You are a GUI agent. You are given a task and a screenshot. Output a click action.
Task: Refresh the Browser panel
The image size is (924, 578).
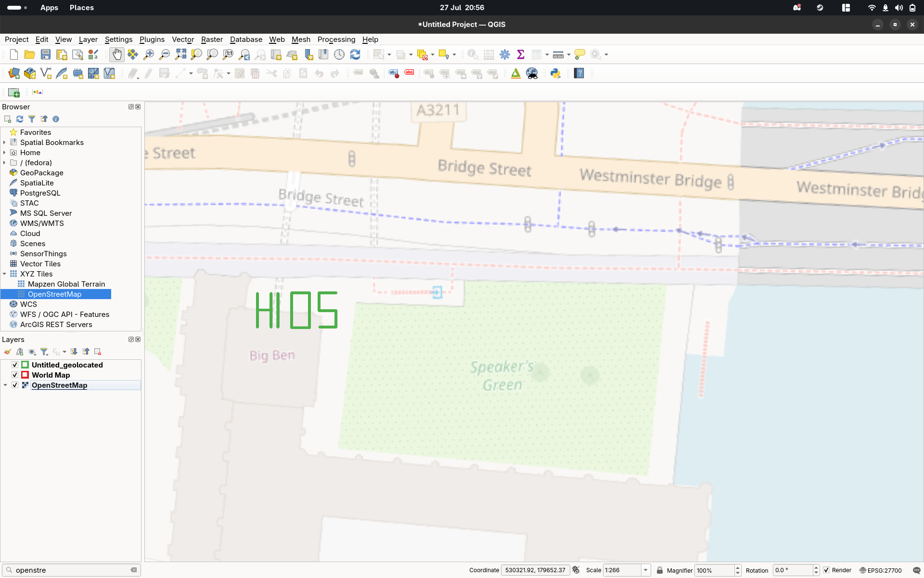click(x=20, y=119)
